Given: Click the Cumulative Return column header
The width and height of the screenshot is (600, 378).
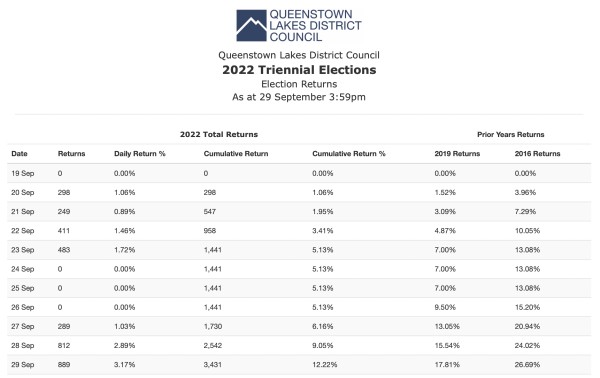Looking at the screenshot, I should click(236, 154).
